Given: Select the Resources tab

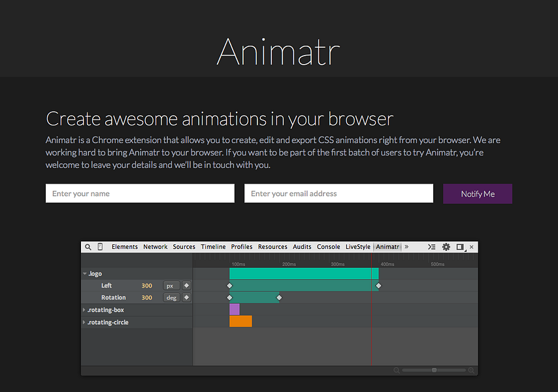Looking at the screenshot, I should coord(272,247).
